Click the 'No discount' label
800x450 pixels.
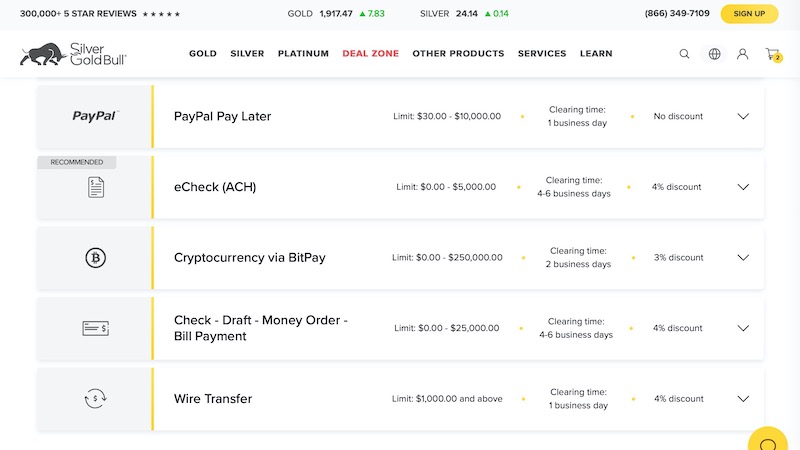click(x=678, y=116)
